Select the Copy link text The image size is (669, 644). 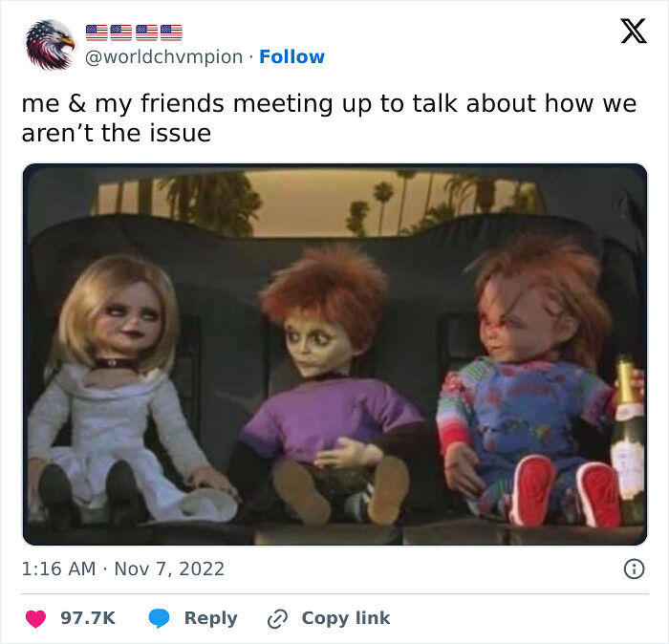pos(346,618)
